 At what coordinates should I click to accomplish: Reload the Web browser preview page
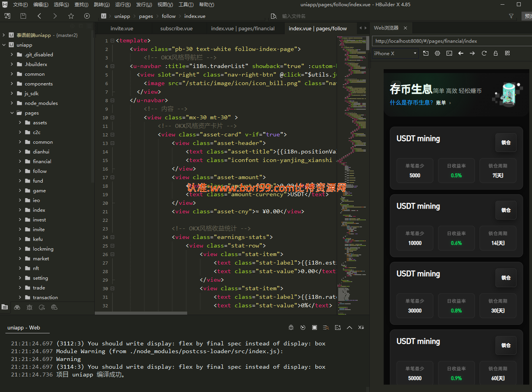click(x=484, y=53)
